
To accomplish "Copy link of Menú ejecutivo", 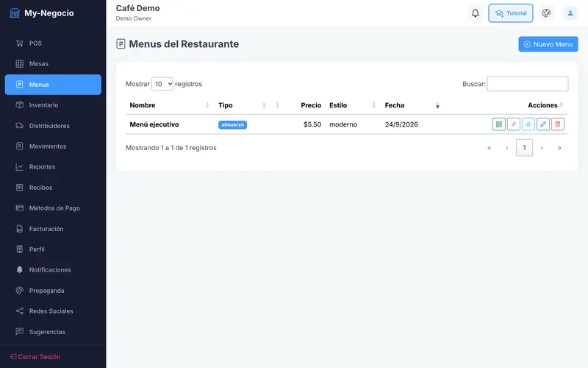I will point(513,124).
